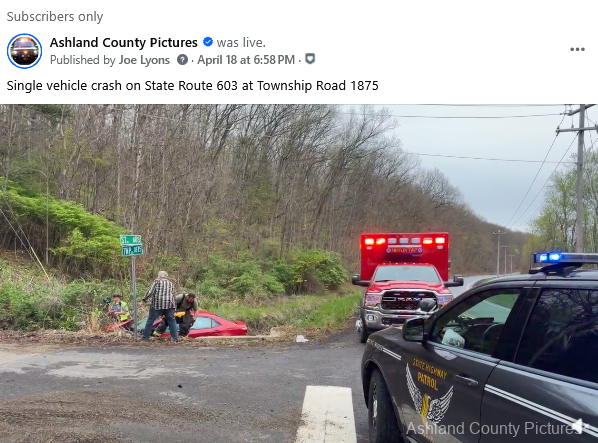Click the question mark icon beside Joe Lyons

[x=182, y=59]
